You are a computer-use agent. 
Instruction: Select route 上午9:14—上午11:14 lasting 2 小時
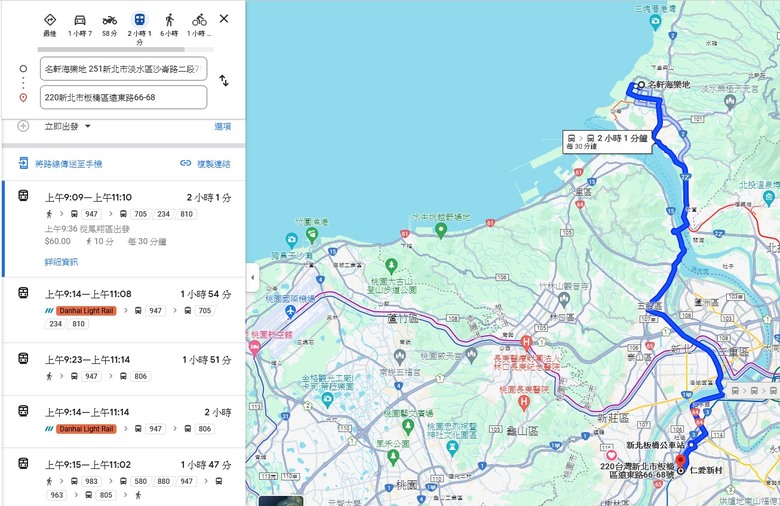pos(123,421)
